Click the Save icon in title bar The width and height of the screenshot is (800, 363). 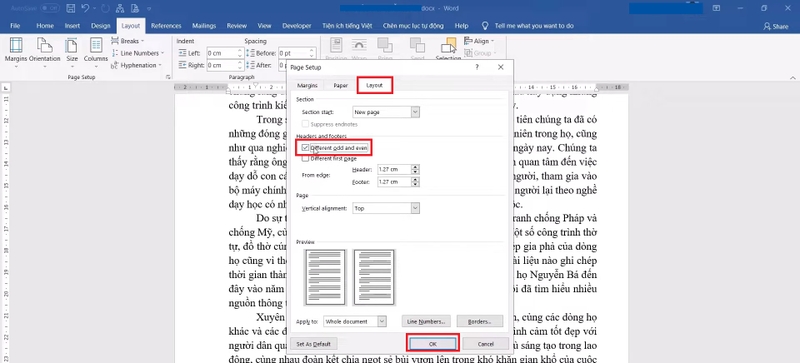point(71,8)
